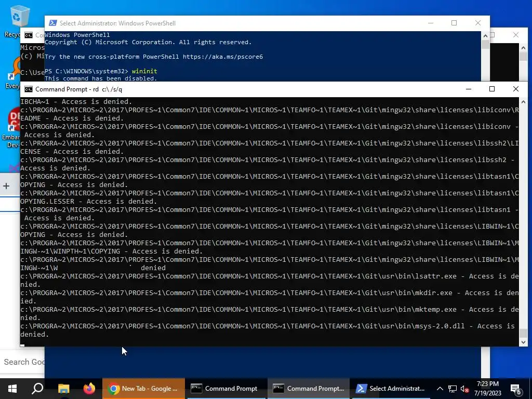Click the PowerShell scrollbar up arrow

click(485, 36)
